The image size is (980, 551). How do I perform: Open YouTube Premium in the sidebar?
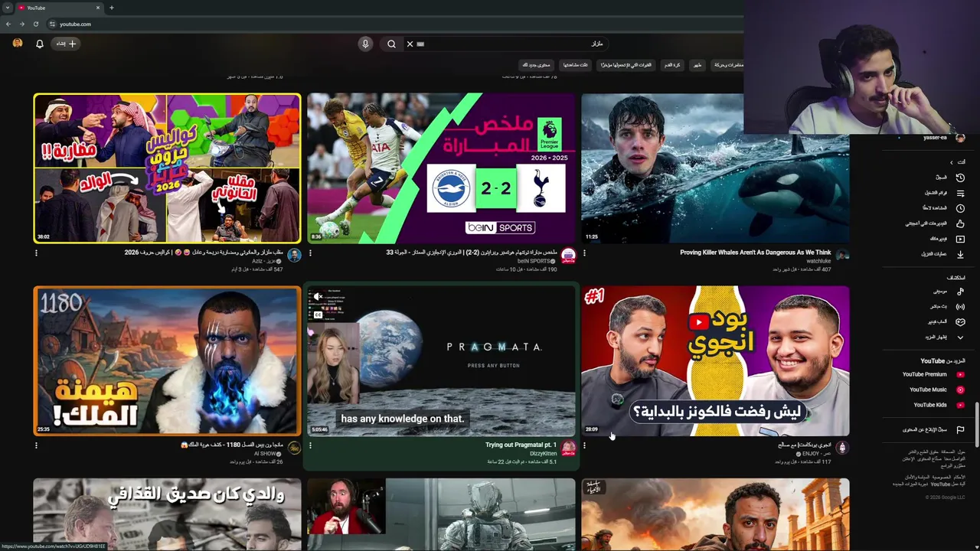pyautogui.click(x=933, y=374)
